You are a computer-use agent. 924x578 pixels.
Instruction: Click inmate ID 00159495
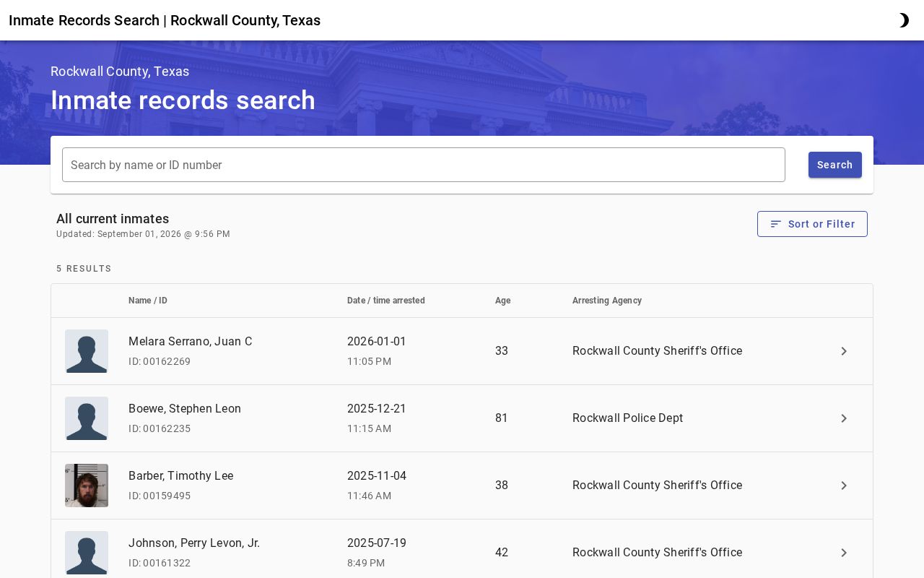160,496
